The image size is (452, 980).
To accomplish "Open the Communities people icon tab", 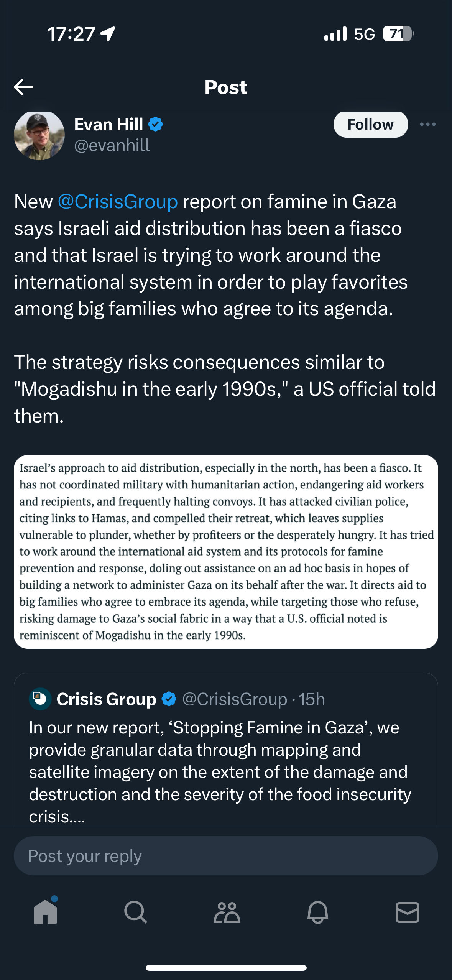I will click(227, 912).
